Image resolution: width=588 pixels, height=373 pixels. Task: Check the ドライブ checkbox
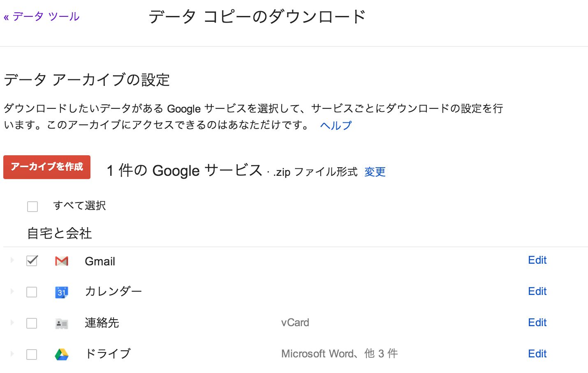click(32, 355)
